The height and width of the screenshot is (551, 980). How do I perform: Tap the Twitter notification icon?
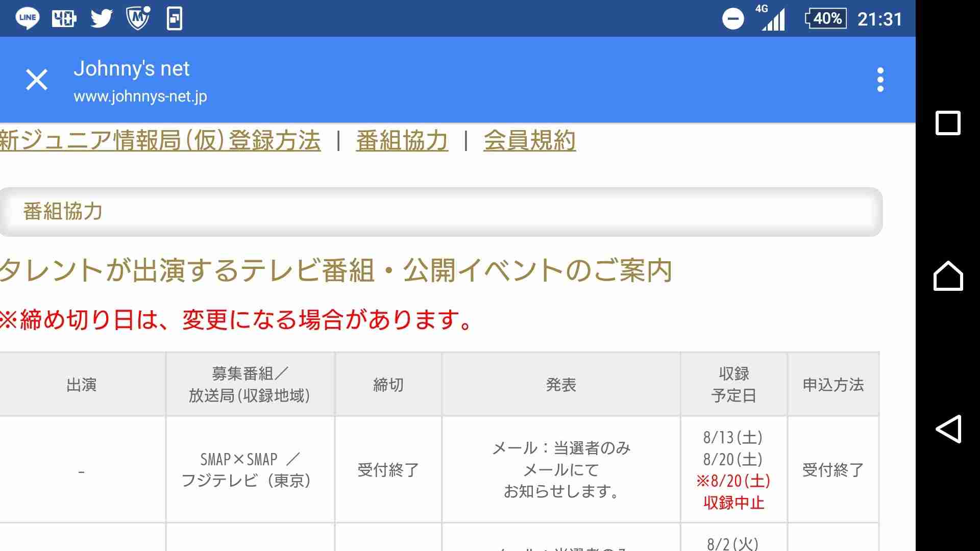click(x=101, y=19)
